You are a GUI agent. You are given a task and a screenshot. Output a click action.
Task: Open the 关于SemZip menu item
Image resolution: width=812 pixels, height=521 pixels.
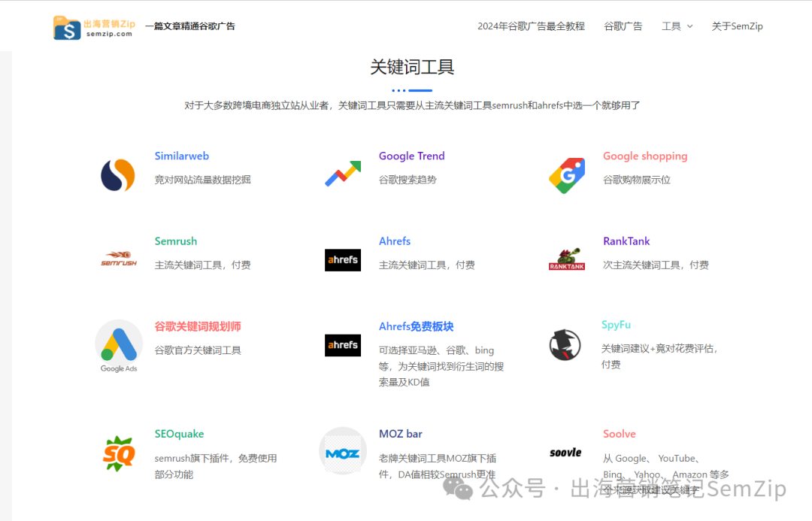(737, 26)
